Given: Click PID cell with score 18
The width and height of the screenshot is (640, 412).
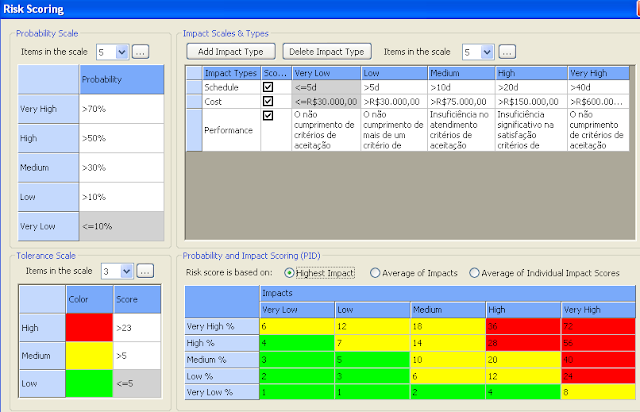Looking at the screenshot, I should (x=447, y=326).
